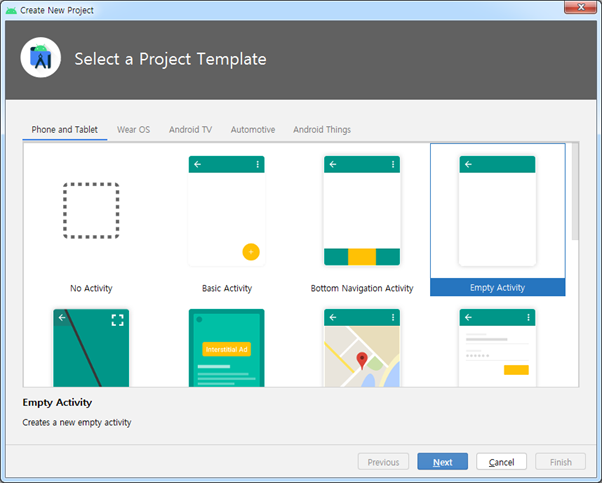
Task: Click the Next button
Action: (x=442, y=462)
